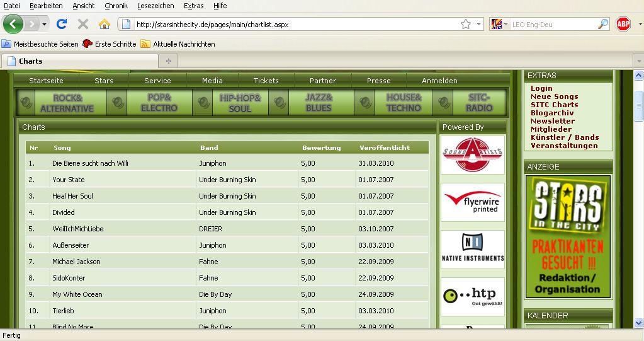Click speaker icon beside Rock & Alternative
The width and height of the screenshot is (644, 341).
(x=26, y=102)
